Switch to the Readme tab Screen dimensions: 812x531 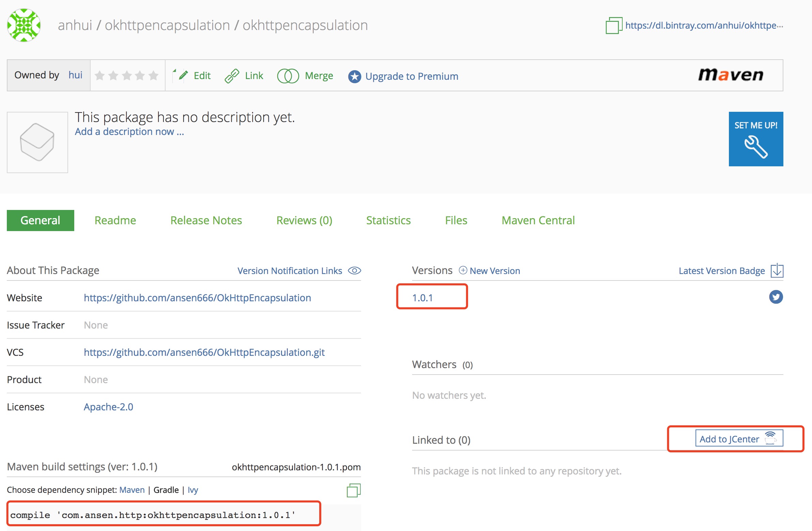115,221
